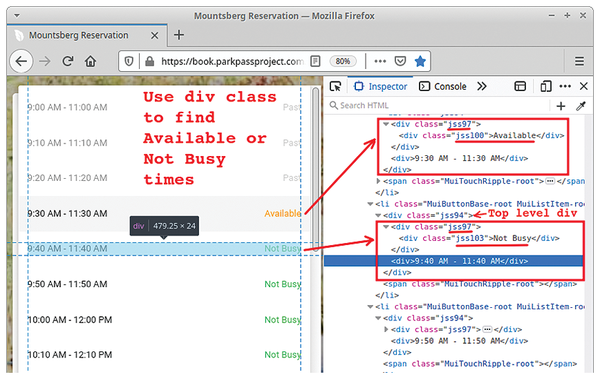Switch to the Inspector tab
The image size is (600, 379).
[380, 87]
